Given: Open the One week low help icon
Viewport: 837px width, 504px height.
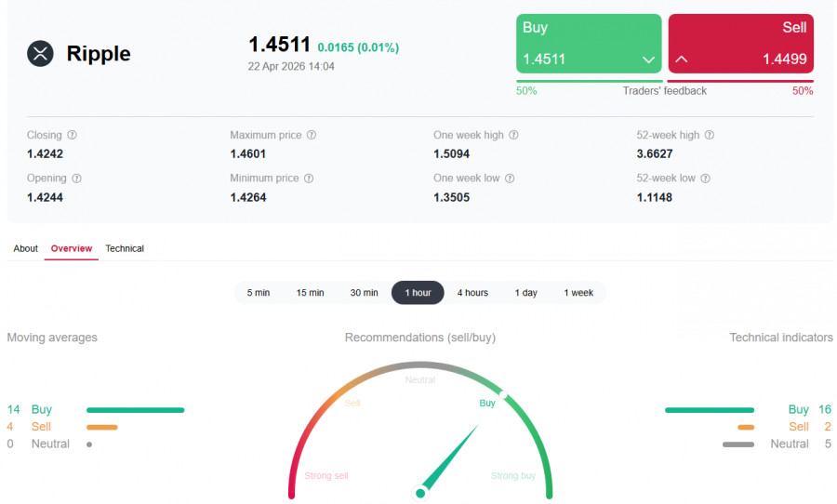Looking at the screenshot, I should [510, 179].
